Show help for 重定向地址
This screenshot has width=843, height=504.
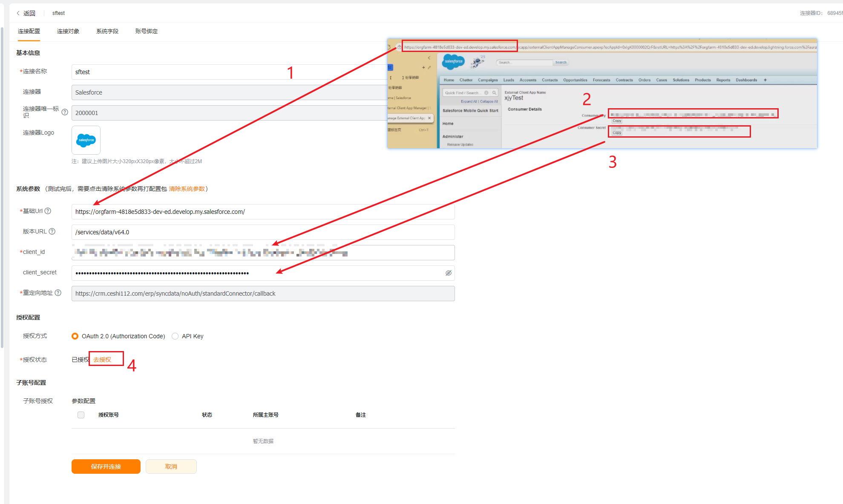click(x=58, y=293)
